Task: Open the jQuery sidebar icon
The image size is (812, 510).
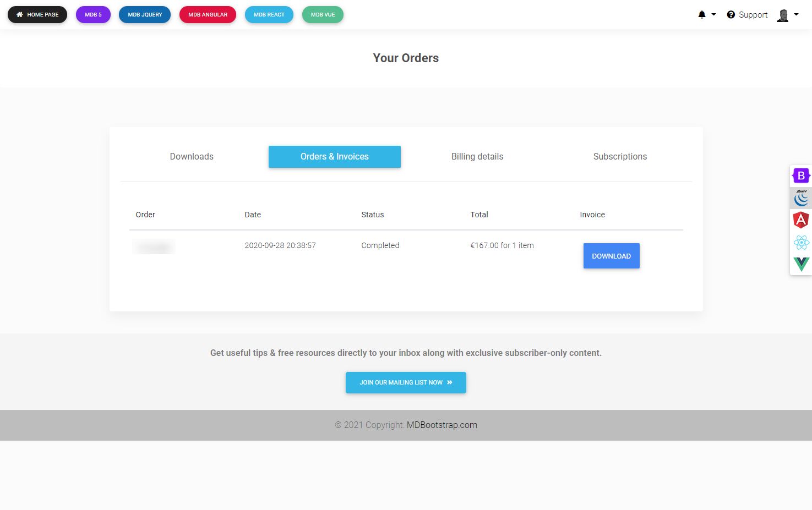Action: 801,198
